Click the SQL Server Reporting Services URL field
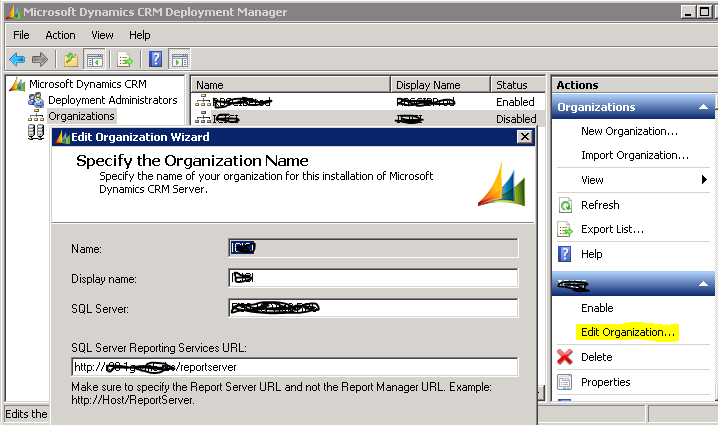Image resolution: width=718 pixels, height=425 pixels. 294,367
